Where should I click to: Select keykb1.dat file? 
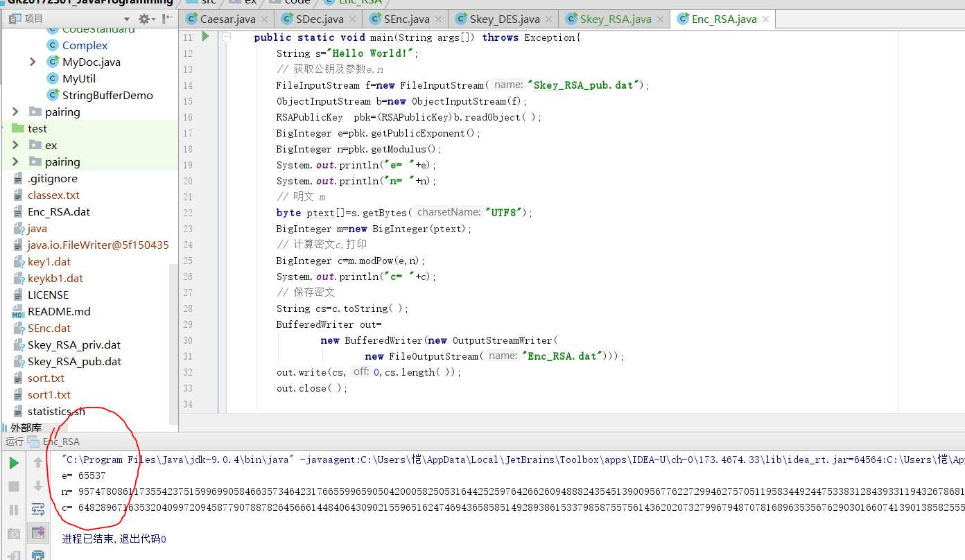55,278
